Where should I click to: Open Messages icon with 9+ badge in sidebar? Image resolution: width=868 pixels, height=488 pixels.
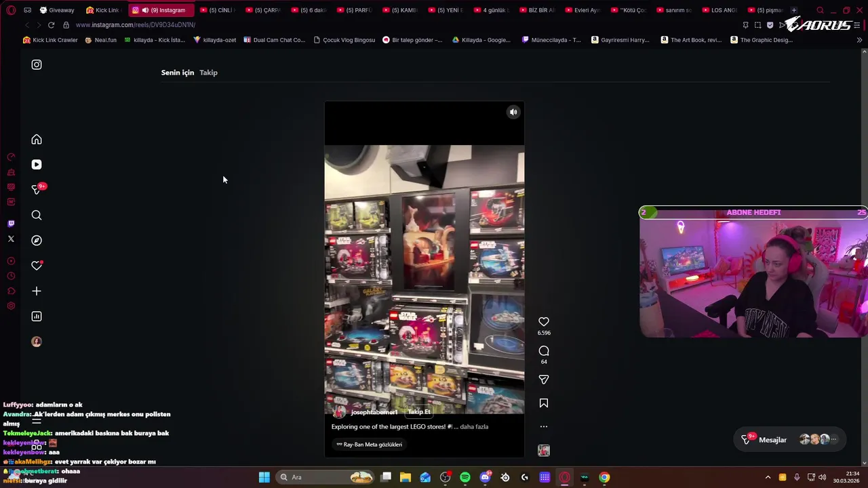(37, 190)
